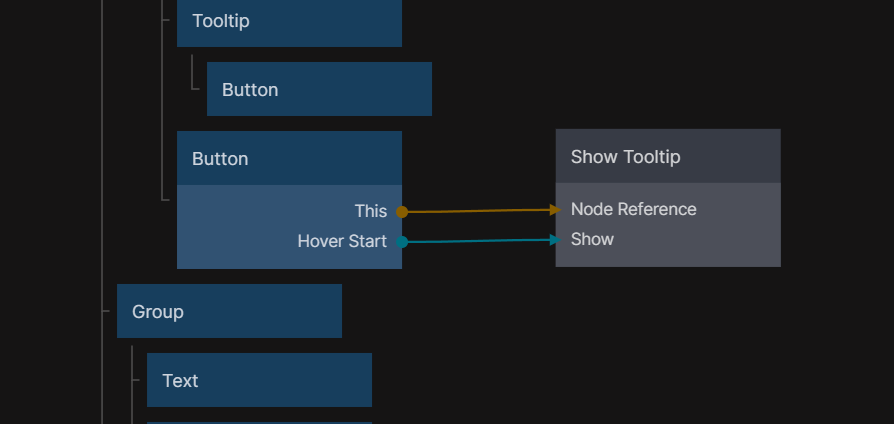Click the teal arrowhead at Show input
This screenshot has width=894, height=424.
[x=555, y=240]
